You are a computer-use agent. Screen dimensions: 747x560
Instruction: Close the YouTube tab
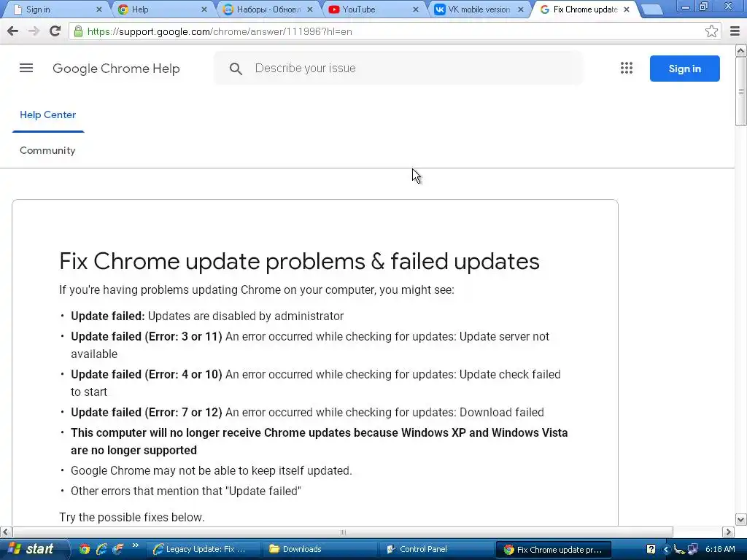click(415, 9)
